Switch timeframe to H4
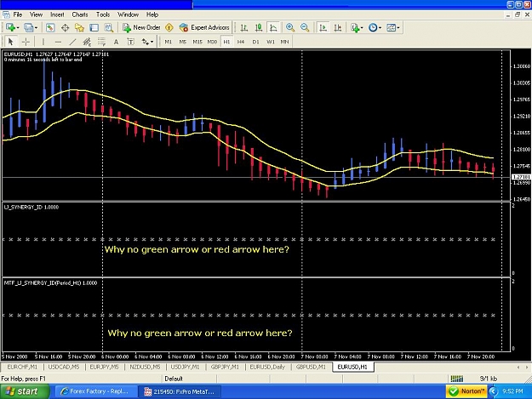 click(x=241, y=42)
